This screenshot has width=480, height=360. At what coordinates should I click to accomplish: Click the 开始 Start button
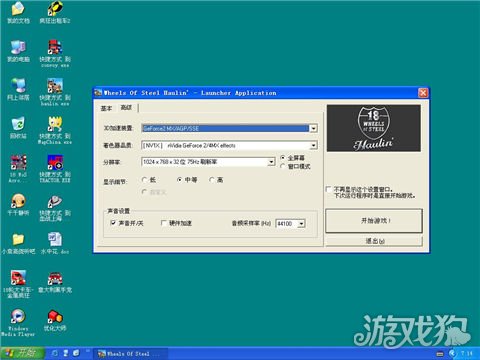[x=22, y=353]
